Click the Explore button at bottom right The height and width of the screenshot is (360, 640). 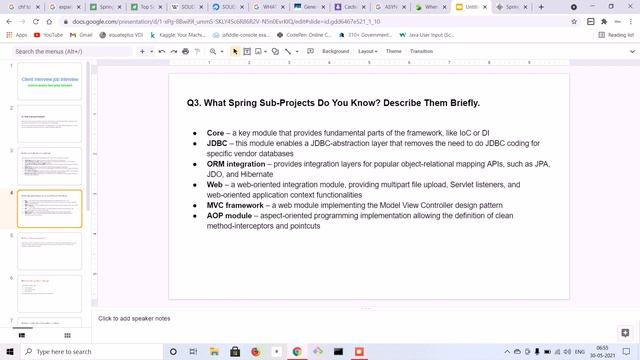[625, 333]
